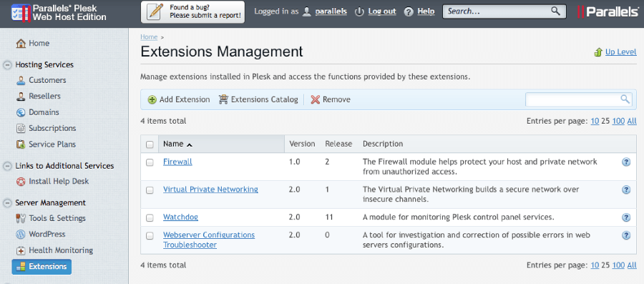Click the Help question mark icon in header
Screen dimensions: 644x284
tap(409, 12)
